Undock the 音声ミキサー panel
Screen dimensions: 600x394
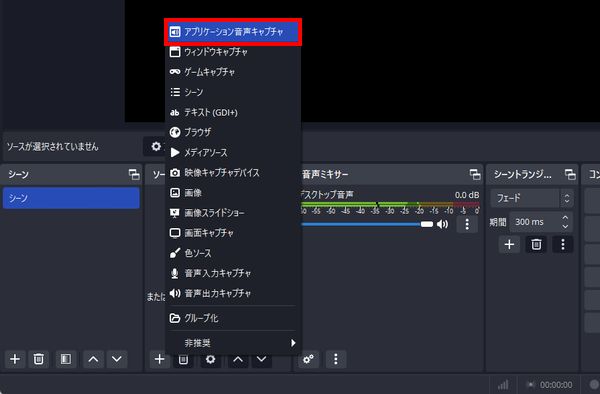[475, 174]
